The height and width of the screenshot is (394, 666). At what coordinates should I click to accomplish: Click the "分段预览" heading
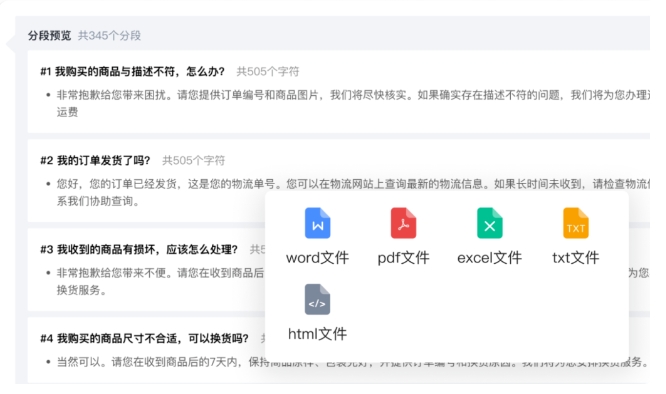click(49, 35)
